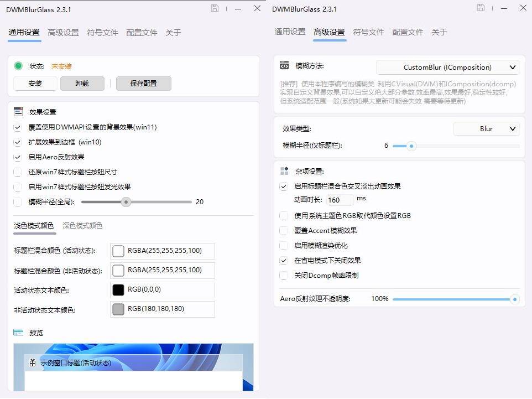
Task: Open 符号文件 tab in left window
Action: point(102,33)
